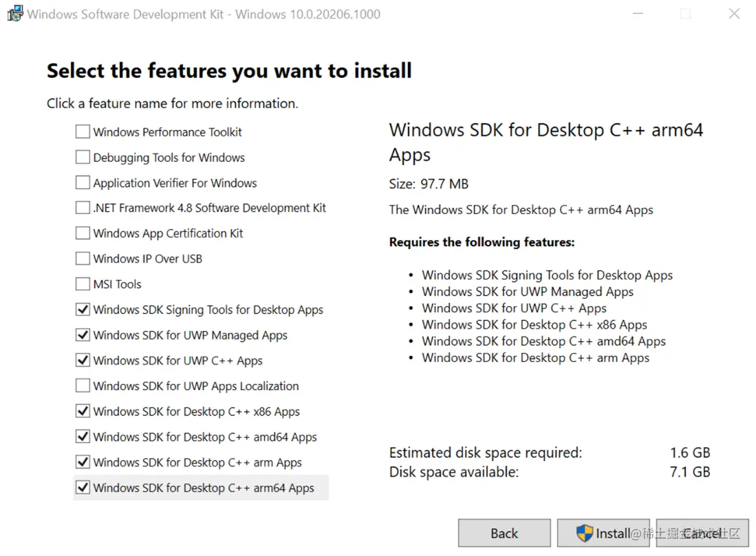The image size is (756, 556).
Task: Click 'Windows SDK for UWP C++ Apps' list label
Action: [x=178, y=361]
